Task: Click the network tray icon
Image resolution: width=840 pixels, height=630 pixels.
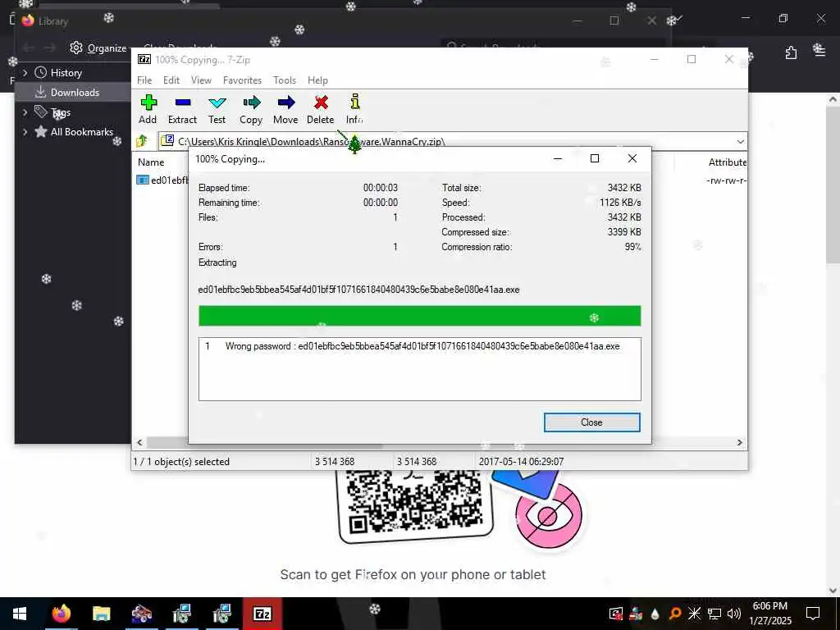Action: point(714,614)
